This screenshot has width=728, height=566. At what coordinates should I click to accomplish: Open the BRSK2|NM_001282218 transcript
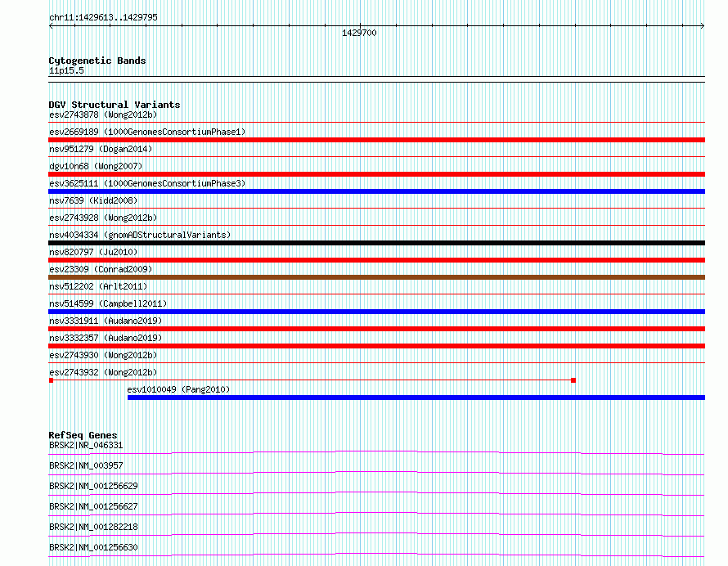[x=93, y=527]
